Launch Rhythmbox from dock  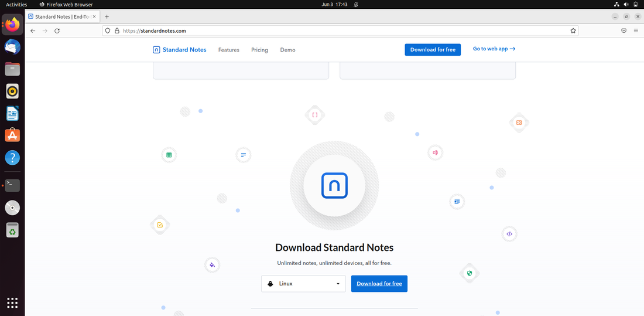(12, 91)
